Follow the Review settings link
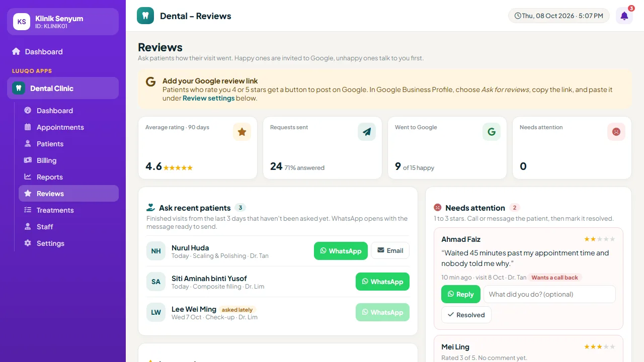This screenshot has width=644, height=362. (208, 98)
